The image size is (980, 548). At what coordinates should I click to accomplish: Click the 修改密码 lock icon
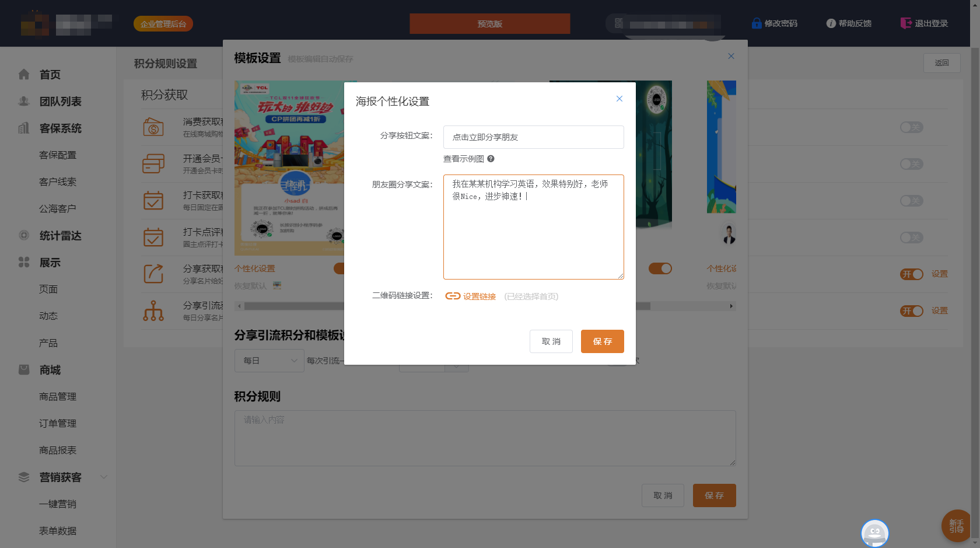(757, 23)
